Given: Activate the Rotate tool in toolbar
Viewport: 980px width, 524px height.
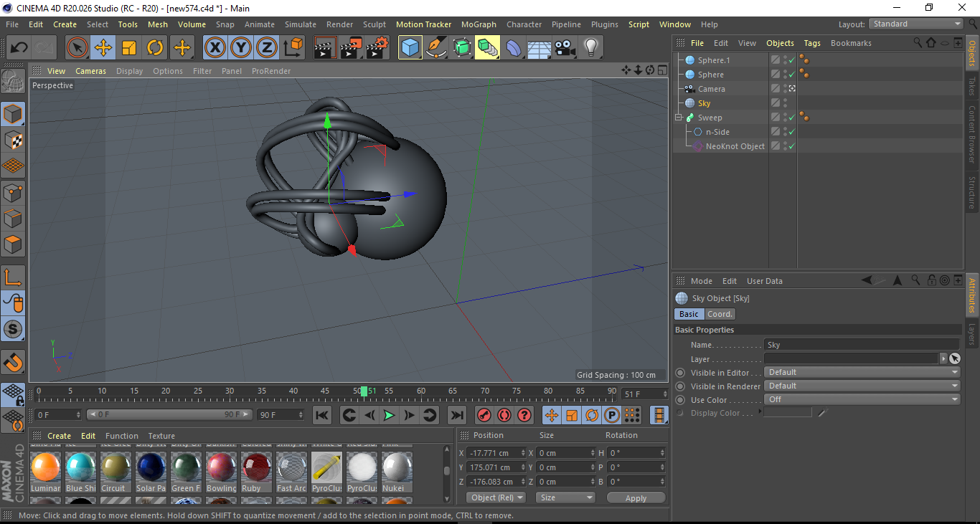Looking at the screenshot, I should (x=155, y=48).
